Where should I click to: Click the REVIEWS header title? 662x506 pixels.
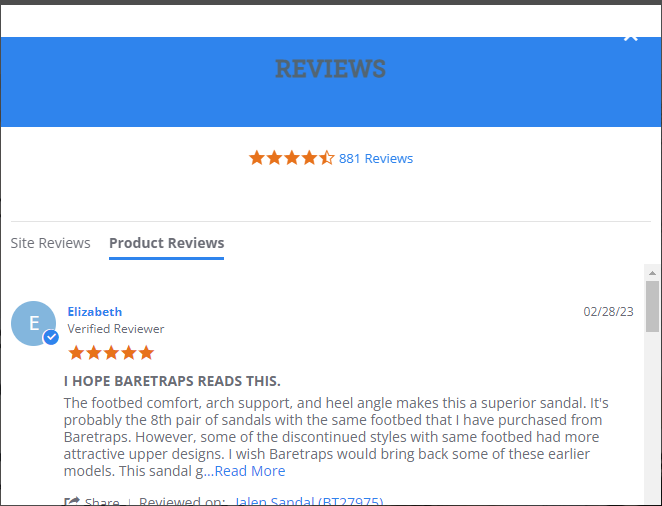[331, 69]
